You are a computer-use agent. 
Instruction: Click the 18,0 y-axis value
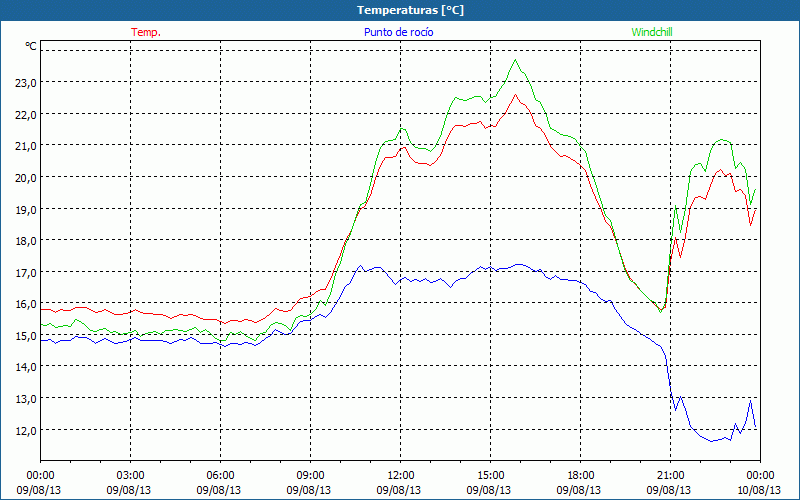pyautogui.click(x=26, y=241)
